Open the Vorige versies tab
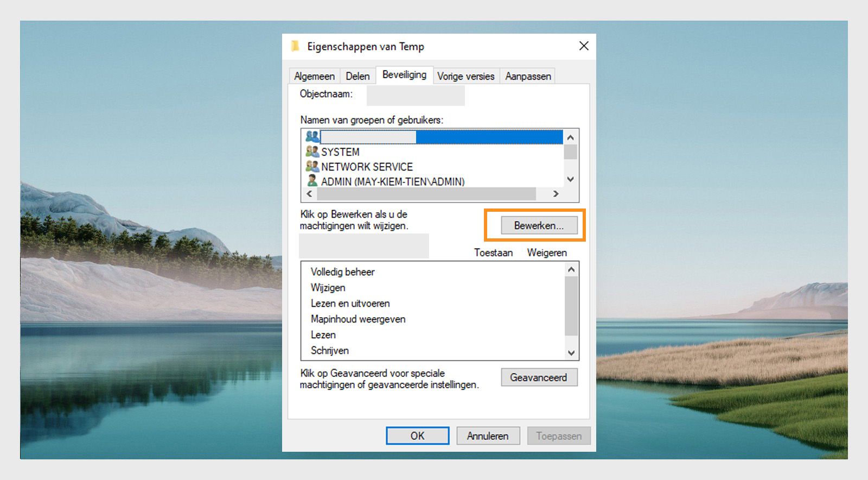Viewport: 868px width, 480px height. (466, 76)
